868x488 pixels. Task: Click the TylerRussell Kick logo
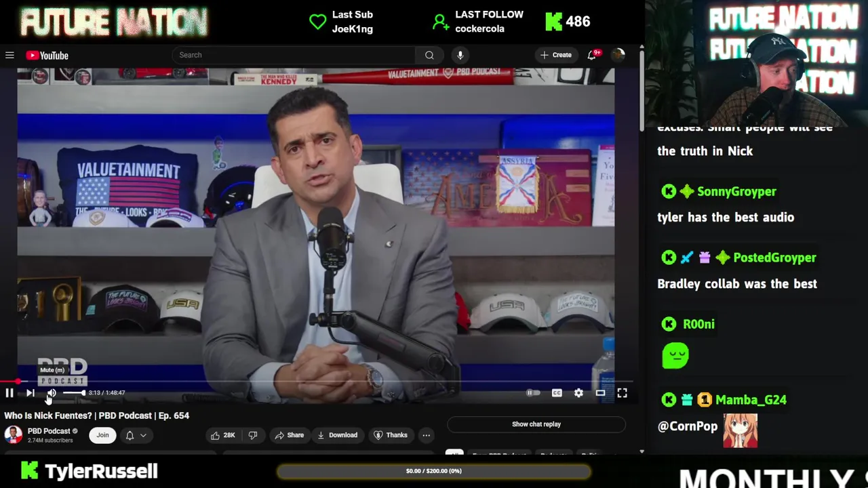pyautogui.click(x=29, y=470)
